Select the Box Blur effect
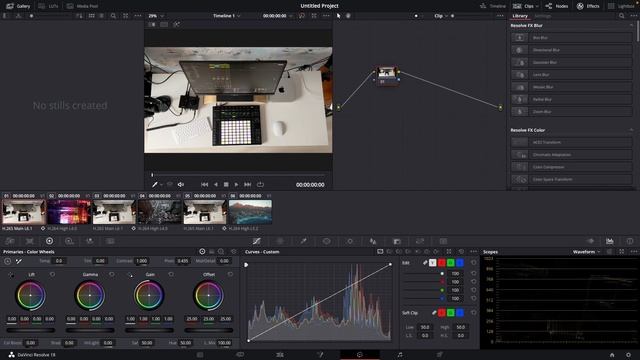This screenshot has height=360, width=640. click(x=571, y=38)
